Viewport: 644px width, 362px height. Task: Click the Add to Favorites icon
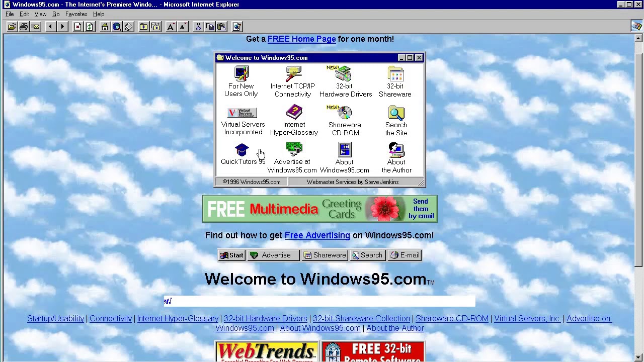[x=155, y=27]
